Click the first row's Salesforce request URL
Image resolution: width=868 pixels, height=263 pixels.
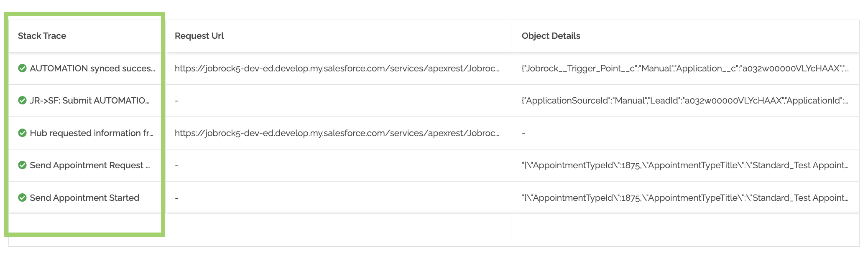coord(337,68)
